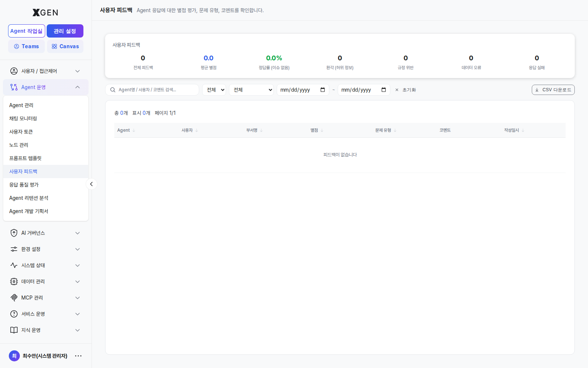Expand the MCP 관리 chevron

pyautogui.click(x=78, y=298)
